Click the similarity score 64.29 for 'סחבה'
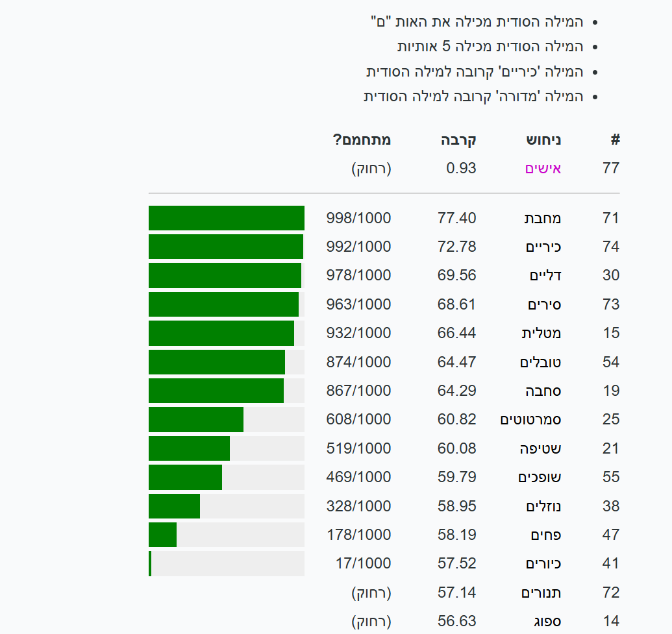 tap(456, 391)
